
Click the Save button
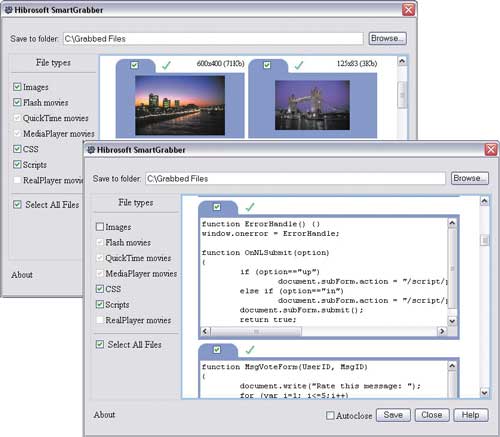click(x=393, y=415)
